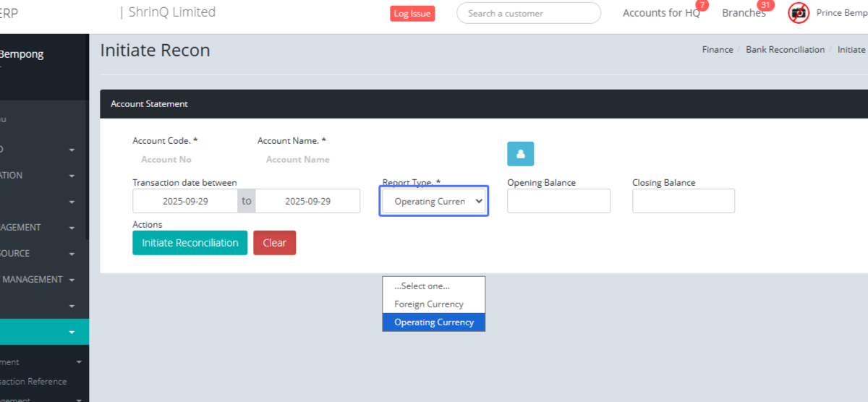Click the teal user lookup icon button
This screenshot has width=868, height=402.
(x=520, y=154)
